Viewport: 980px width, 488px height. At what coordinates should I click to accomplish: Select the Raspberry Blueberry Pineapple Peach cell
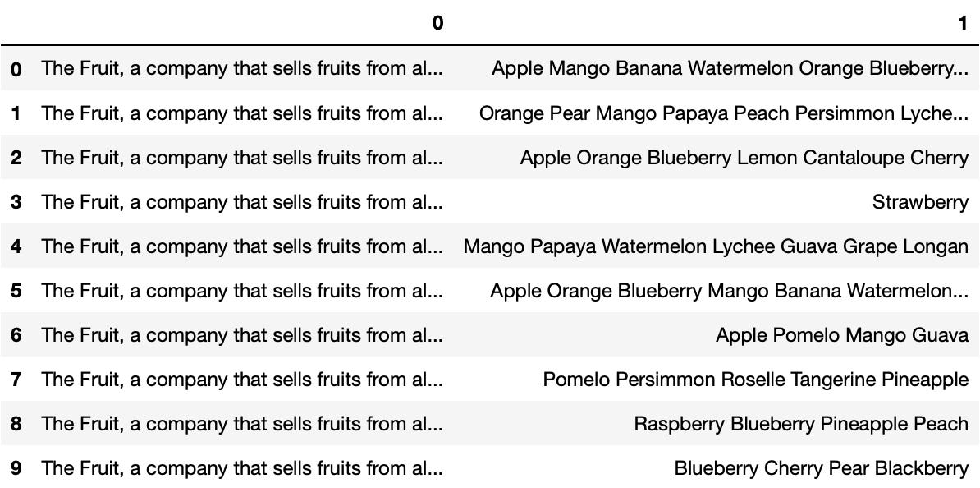point(800,424)
